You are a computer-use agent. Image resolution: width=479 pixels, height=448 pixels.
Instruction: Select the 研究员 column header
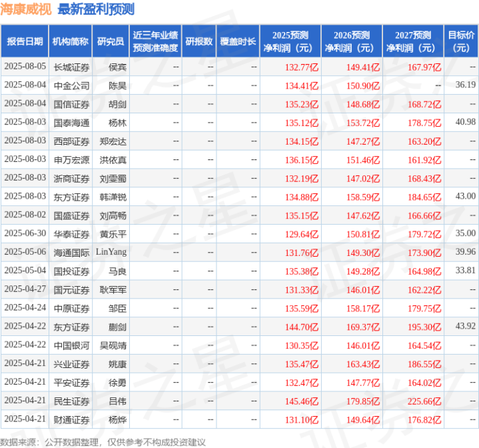(x=111, y=41)
